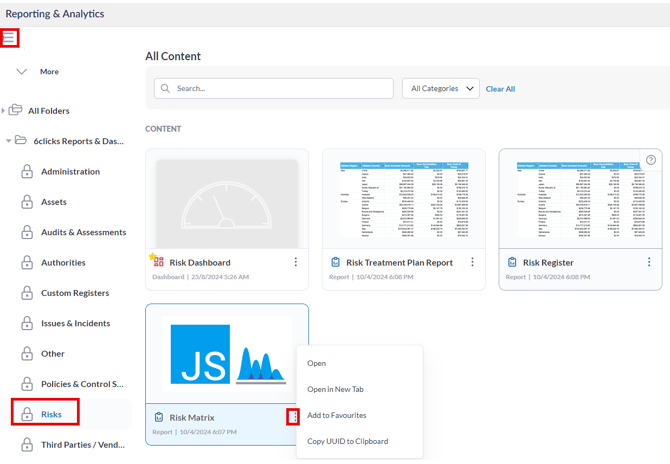Click the help question mark icon

coord(651,160)
